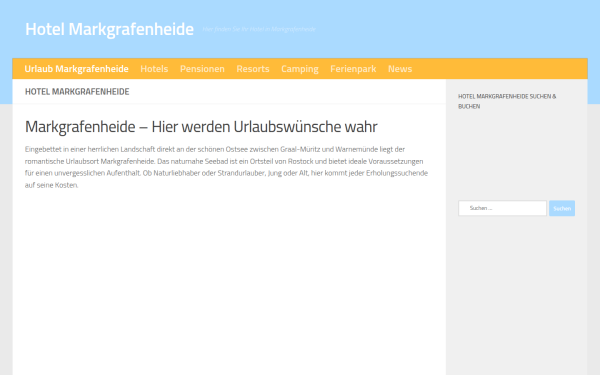This screenshot has height=375, width=600.
Task: Select the HOTEL MARKGRAFENHEIDE page heading
Action: tap(77, 92)
